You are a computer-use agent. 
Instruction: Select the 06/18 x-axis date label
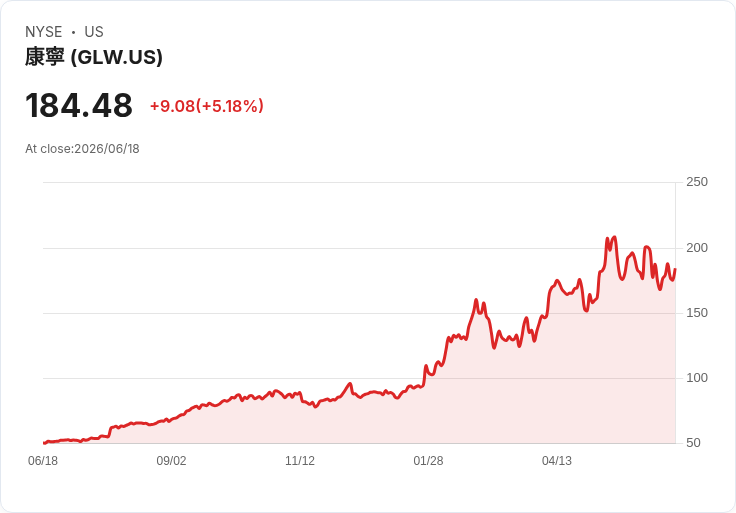point(43,461)
